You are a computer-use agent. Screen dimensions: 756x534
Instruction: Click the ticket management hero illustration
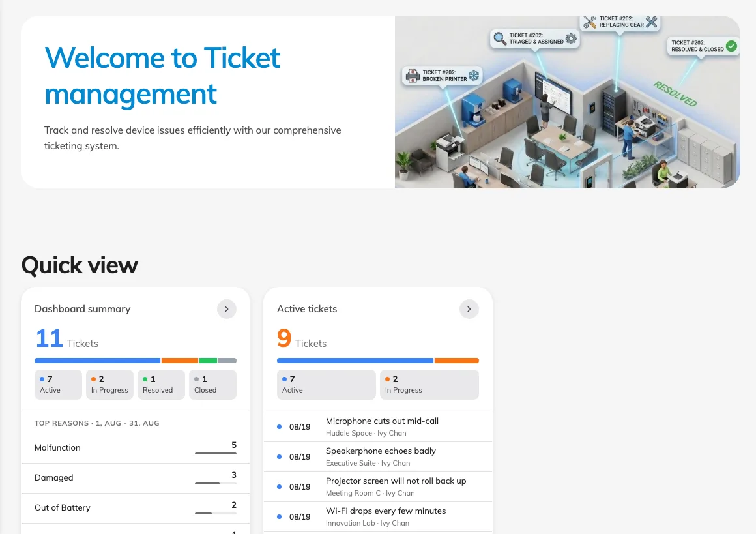[x=568, y=102]
